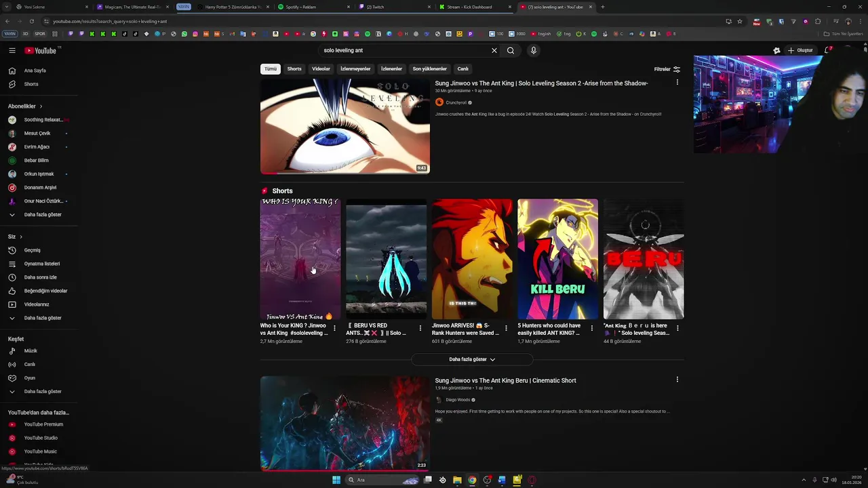Open Mesut Çevik subscription channel
The image size is (868, 488).
click(x=39, y=134)
